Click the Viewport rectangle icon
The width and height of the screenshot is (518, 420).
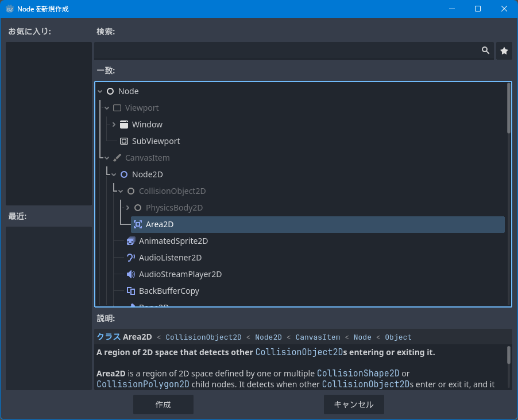click(x=117, y=108)
